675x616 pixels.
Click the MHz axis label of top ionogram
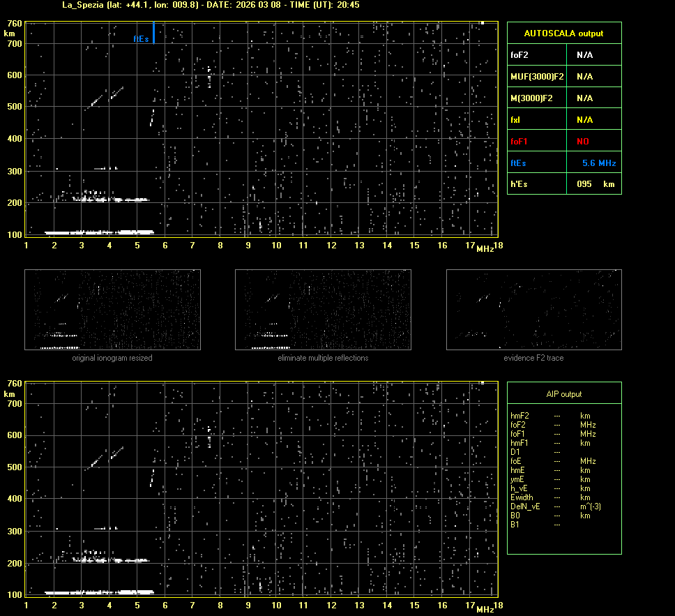[485, 248]
